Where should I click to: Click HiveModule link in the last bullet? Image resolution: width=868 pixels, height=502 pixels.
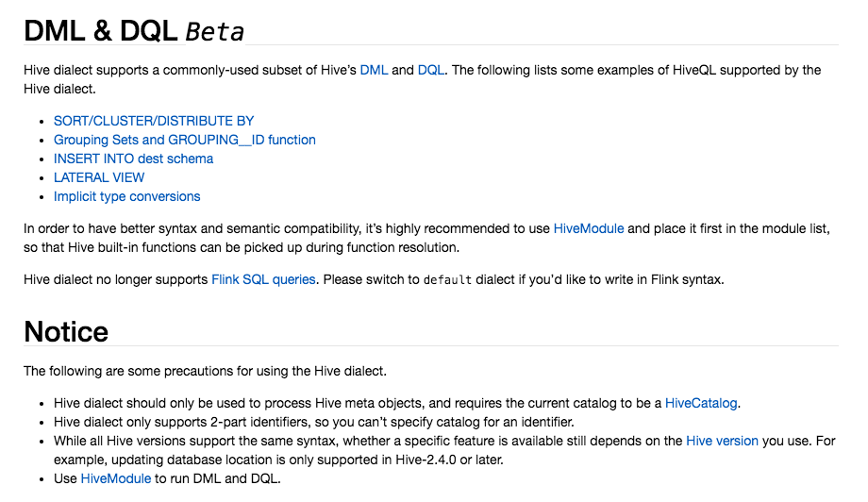pyautogui.click(x=116, y=478)
